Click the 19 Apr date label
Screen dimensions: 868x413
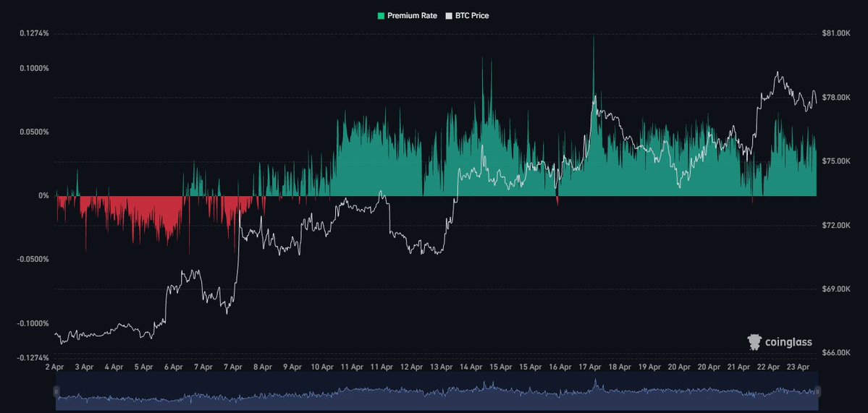(x=650, y=367)
